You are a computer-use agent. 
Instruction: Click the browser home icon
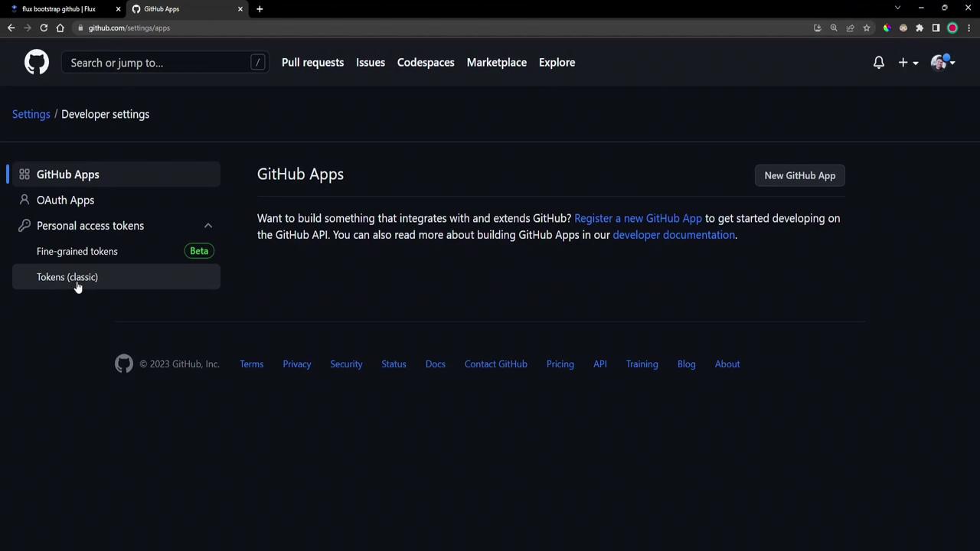point(60,28)
